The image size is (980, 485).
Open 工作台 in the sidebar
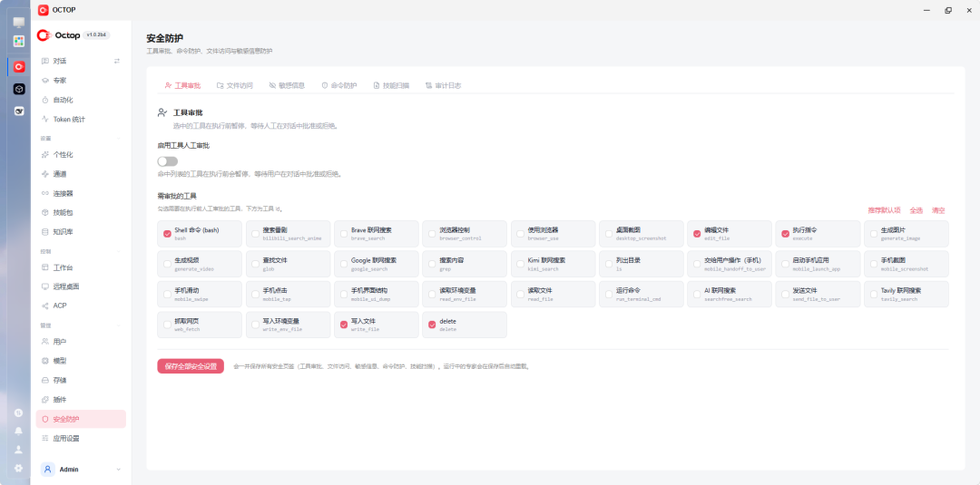(x=81, y=267)
